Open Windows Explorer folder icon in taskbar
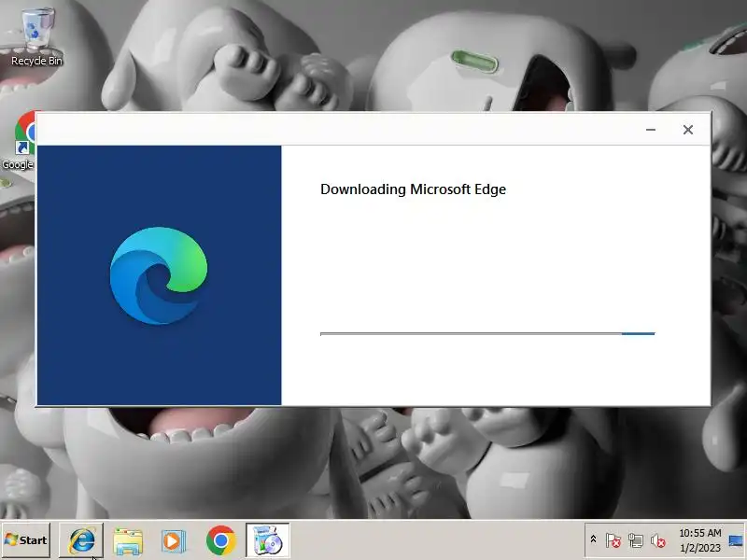Image resolution: width=747 pixels, height=560 pixels. click(128, 541)
